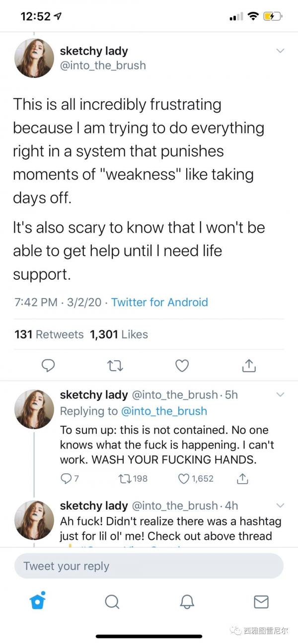This screenshot has width=298, height=644.
Task: Open the Search tab in bottom bar
Action: click(112, 601)
